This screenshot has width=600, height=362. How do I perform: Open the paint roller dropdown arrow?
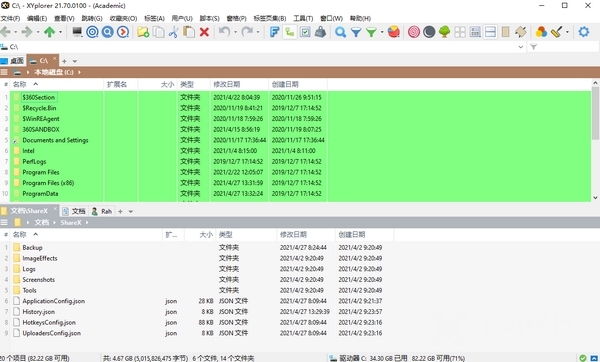click(567, 32)
